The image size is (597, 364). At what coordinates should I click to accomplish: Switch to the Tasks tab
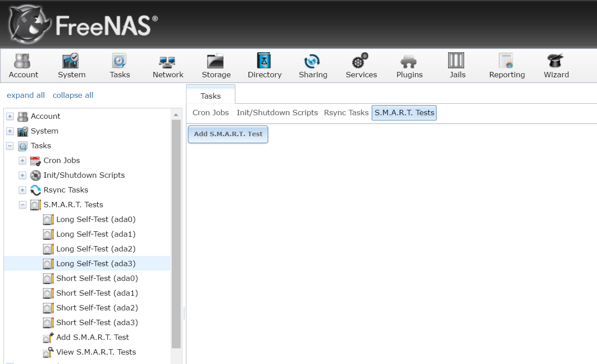[211, 96]
